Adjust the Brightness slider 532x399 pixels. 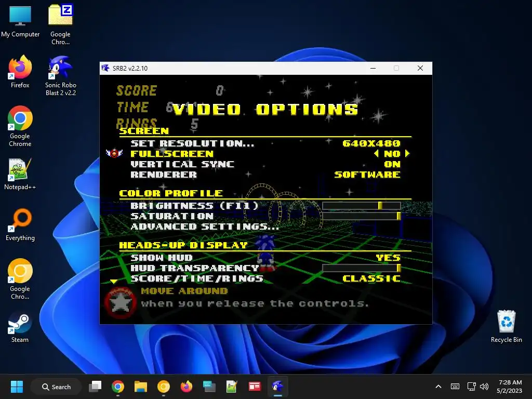click(x=362, y=205)
